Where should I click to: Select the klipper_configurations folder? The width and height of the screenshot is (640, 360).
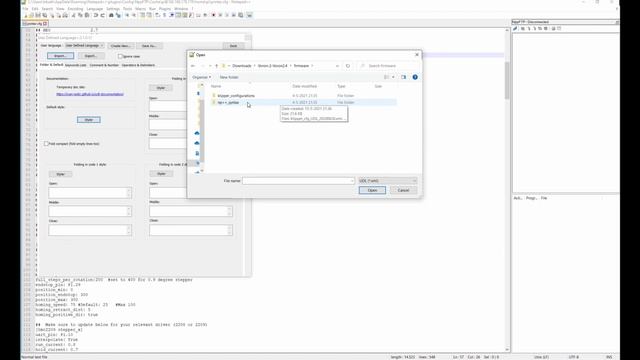pyautogui.click(x=236, y=96)
